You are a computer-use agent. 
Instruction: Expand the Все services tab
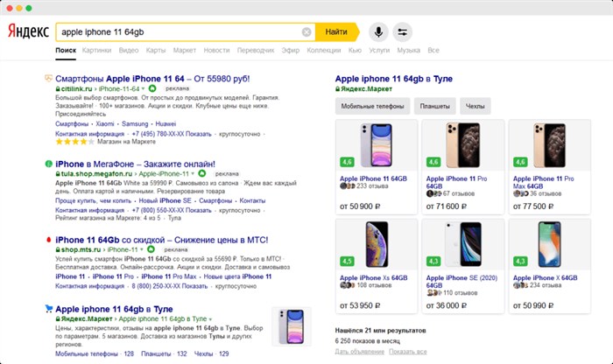(433, 51)
